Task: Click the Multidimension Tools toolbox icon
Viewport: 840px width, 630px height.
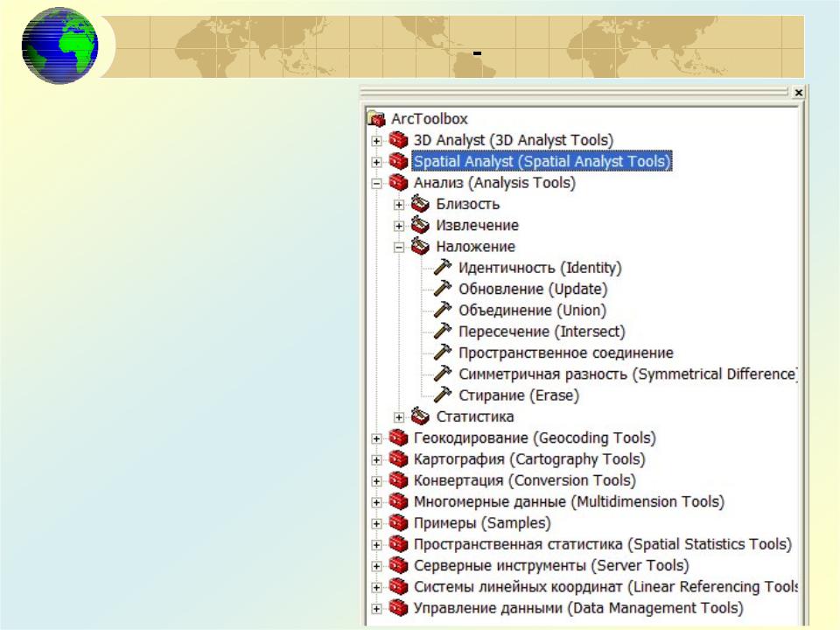Action: tap(399, 501)
